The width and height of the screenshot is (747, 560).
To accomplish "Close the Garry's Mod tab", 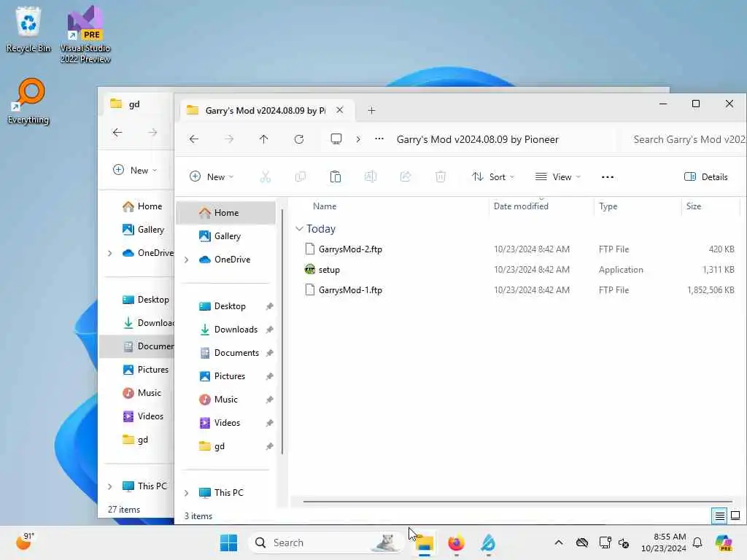I will click(340, 110).
